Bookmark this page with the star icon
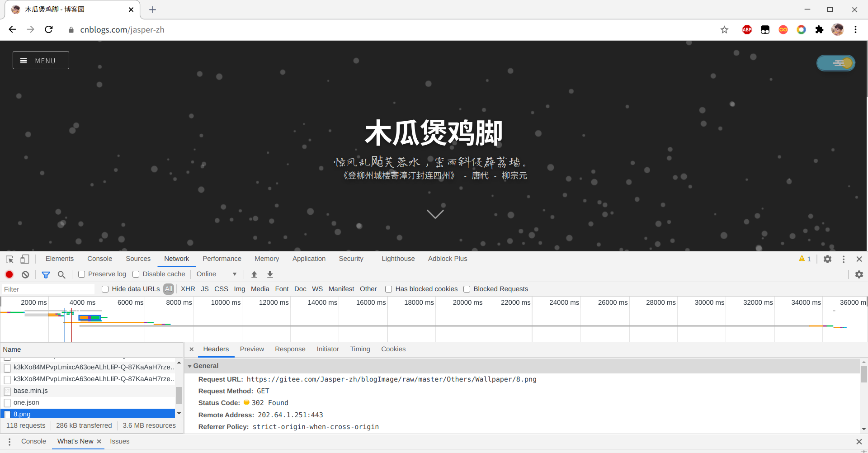The height and width of the screenshot is (453, 868). click(724, 30)
